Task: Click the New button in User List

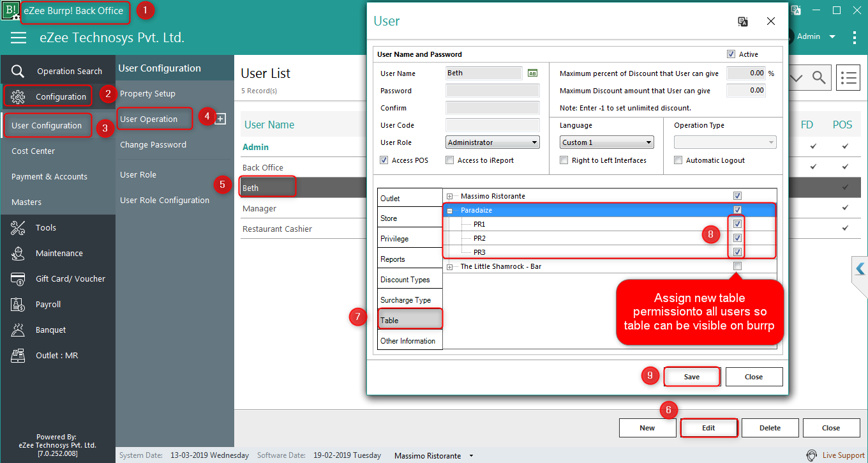Action: point(647,428)
